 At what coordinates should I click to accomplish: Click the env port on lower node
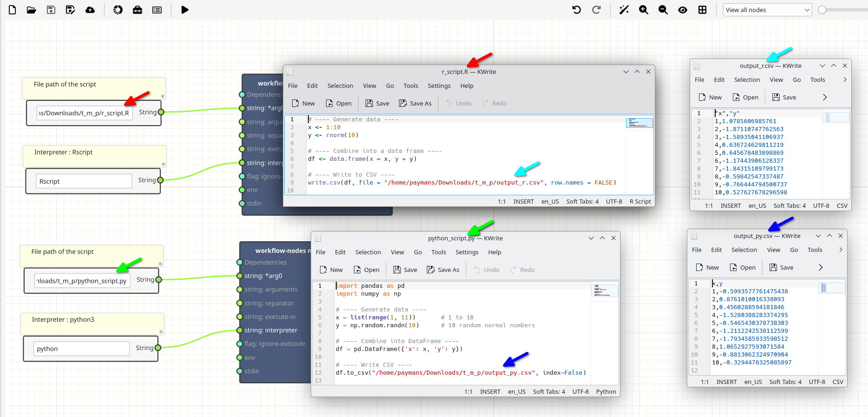240,357
